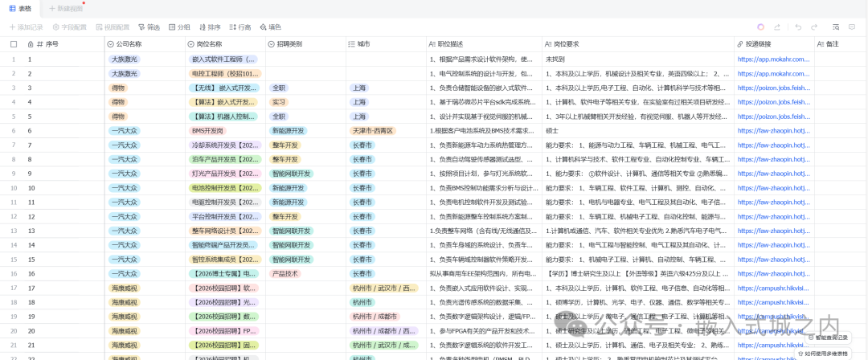Open the app.mokahr.com link in row 2
The width and height of the screenshot is (868, 360).
pos(773,73)
